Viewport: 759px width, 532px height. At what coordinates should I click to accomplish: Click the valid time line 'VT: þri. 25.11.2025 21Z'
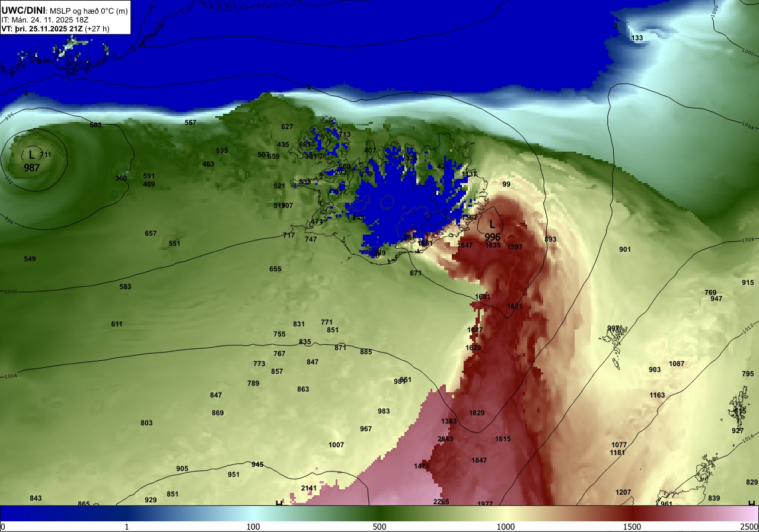click(42, 28)
